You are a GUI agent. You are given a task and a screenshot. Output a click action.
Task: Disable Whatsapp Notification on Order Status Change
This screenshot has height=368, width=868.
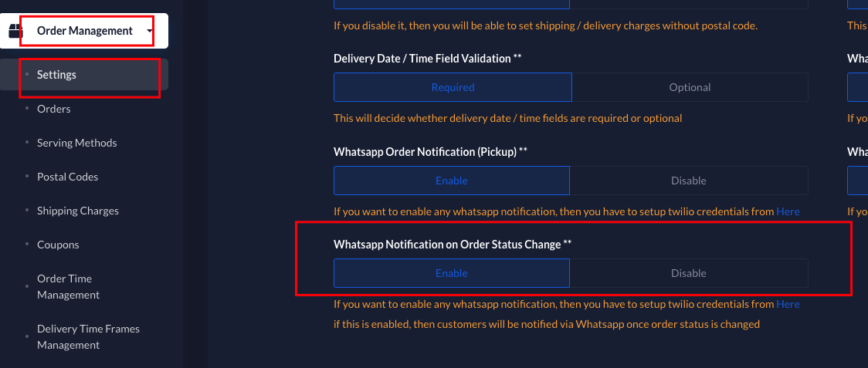pos(688,273)
